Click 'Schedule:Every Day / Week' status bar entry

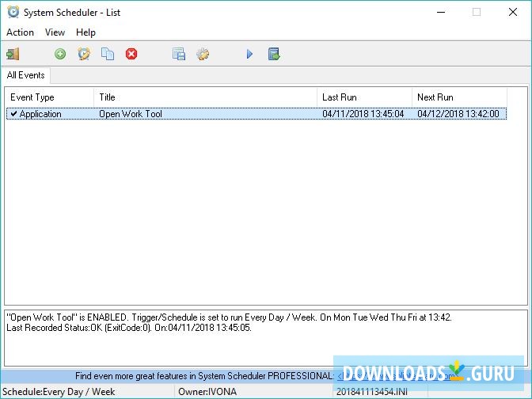click(59, 392)
